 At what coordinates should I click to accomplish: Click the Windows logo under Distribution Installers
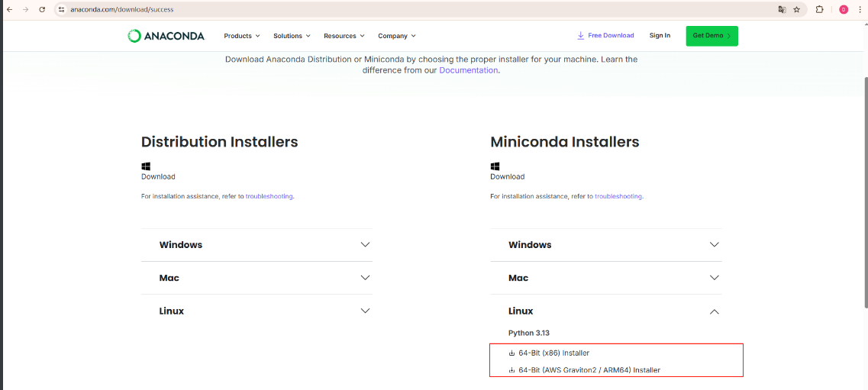click(146, 166)
